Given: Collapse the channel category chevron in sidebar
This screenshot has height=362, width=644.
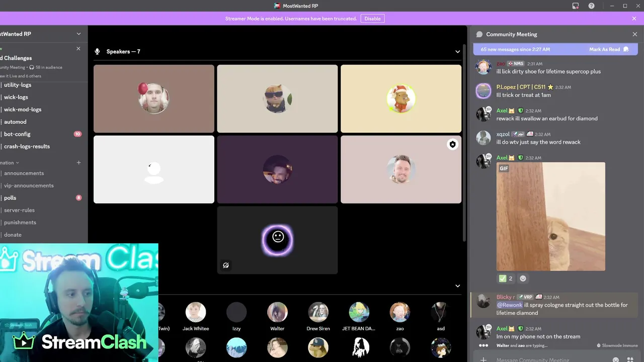Looking at the screenshot, I should point(17,163).
